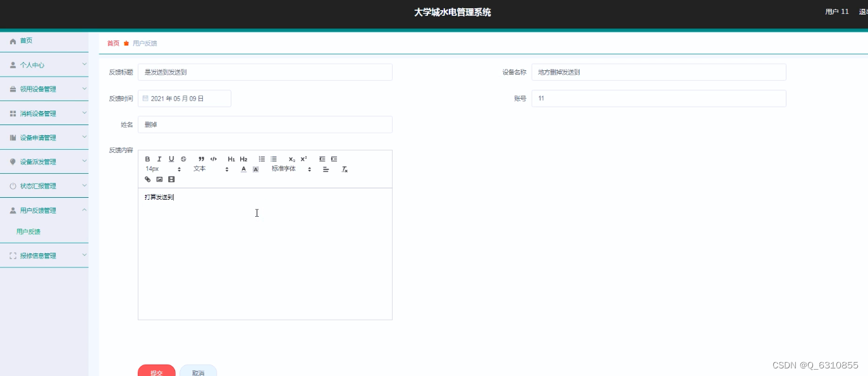Insert an image into feedback content
The image size is (868, 376).
pyautogui.click(x=159, y=179)
